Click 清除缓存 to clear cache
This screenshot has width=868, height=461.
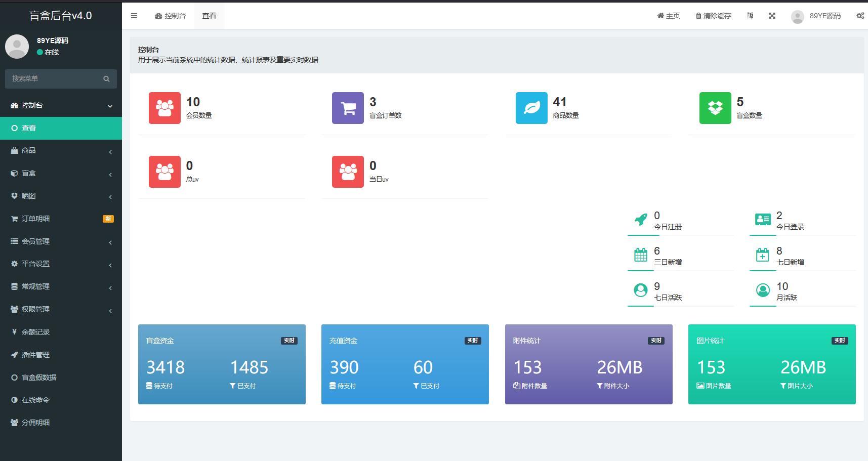tap(713, 16)
